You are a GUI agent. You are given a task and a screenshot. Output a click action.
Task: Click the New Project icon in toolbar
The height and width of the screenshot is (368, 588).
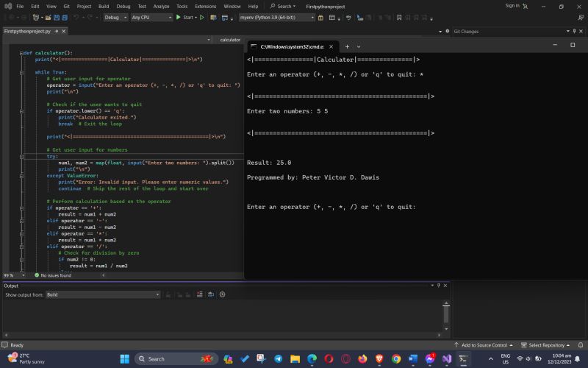click(x=36, y=18)
